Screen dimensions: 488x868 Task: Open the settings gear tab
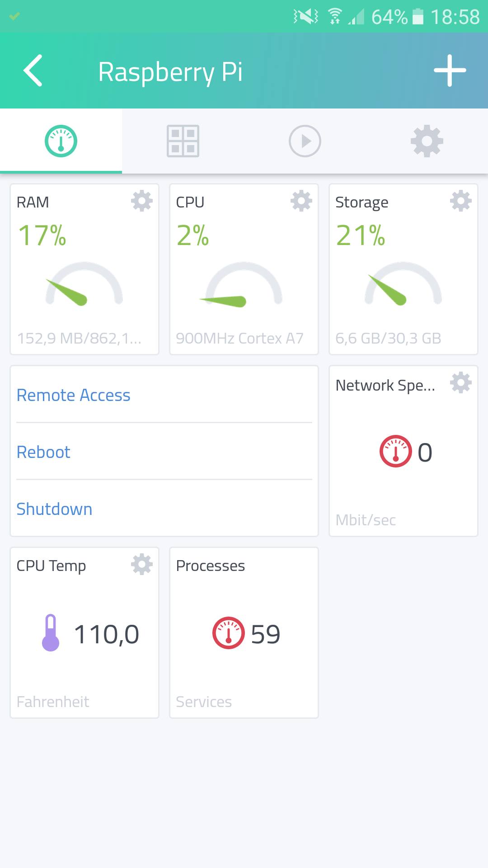427,141
